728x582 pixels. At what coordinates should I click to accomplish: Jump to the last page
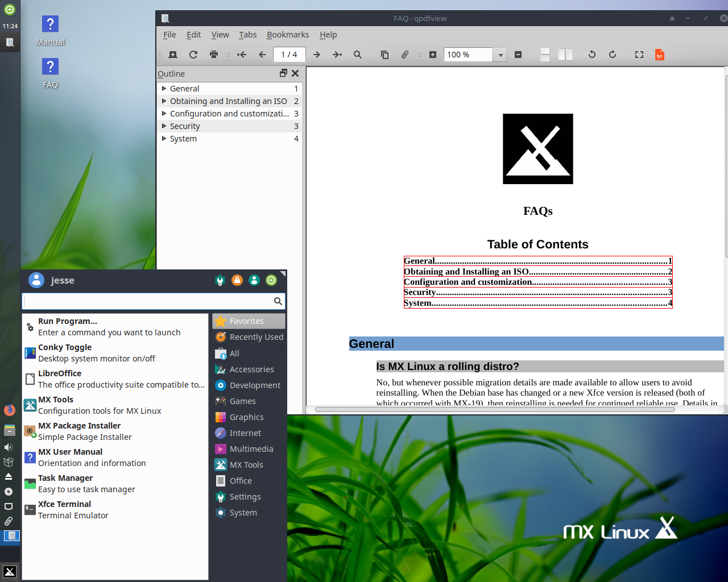[337, 55]
